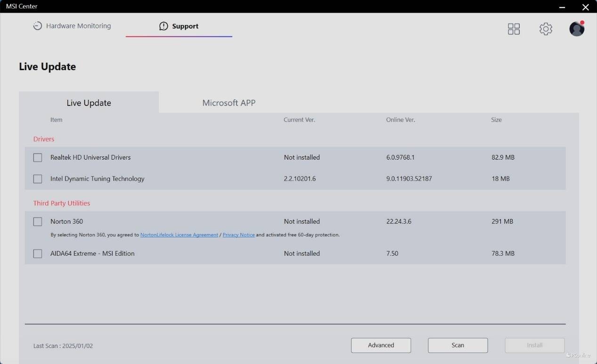Viewport: 597px width, 364px height.
Task: Open the Norton Privacy Notice link
Action: (238, 235)
